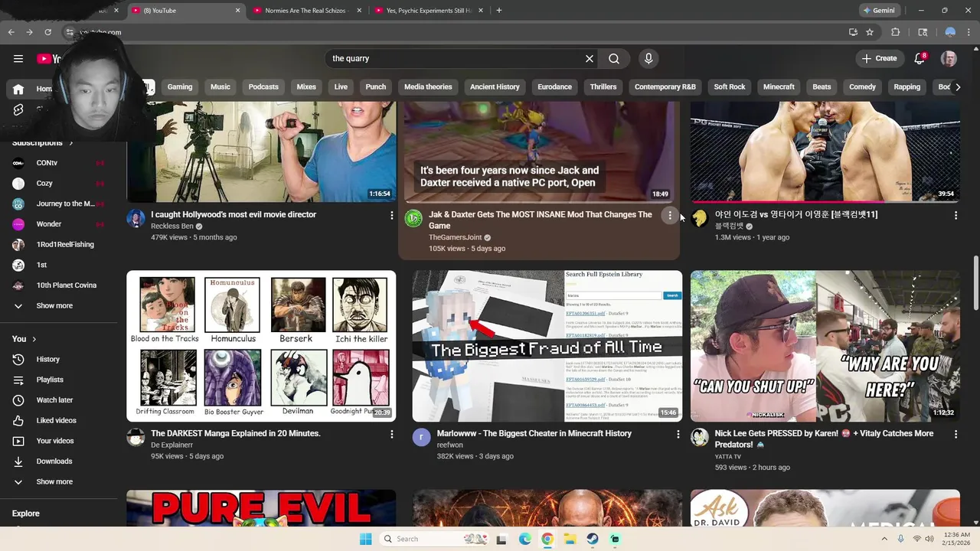The width and height of the screenshot is (980, 551).
Task: Open De Explainerr channel avatar
Action: coord(136,437)
